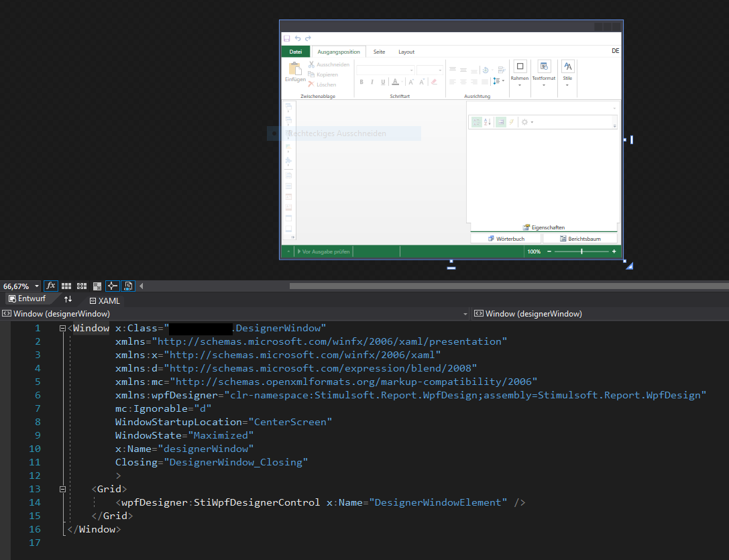Open the left Window (designerWindow) element dropdown
The image size is (729, 560).
pyautogui.click(x=465, y=314)
